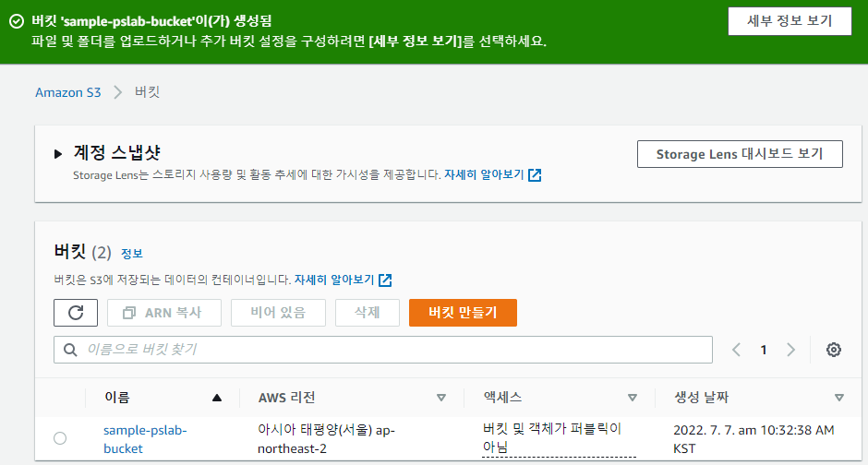Viewport: 868px width, 465px height.
Task: Click the external link icon beside the bucket description's 자세히 알아보기 link
Action: pos(385,280)
